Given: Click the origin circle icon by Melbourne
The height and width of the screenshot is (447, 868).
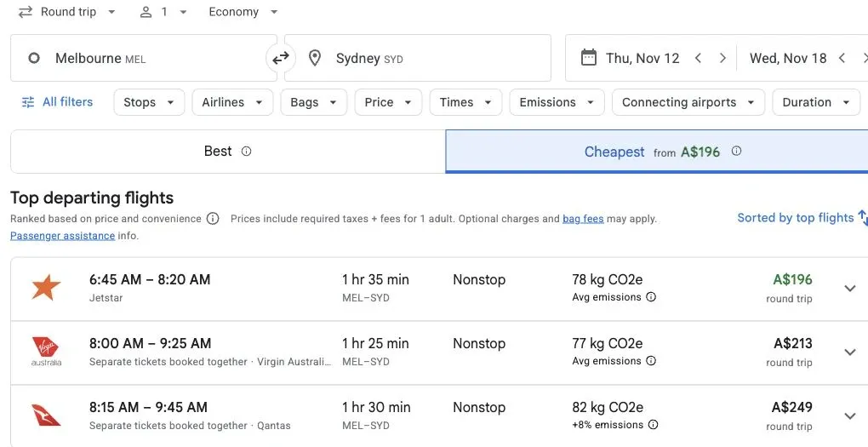Looking at the screenshot, I should click(34, 58).
